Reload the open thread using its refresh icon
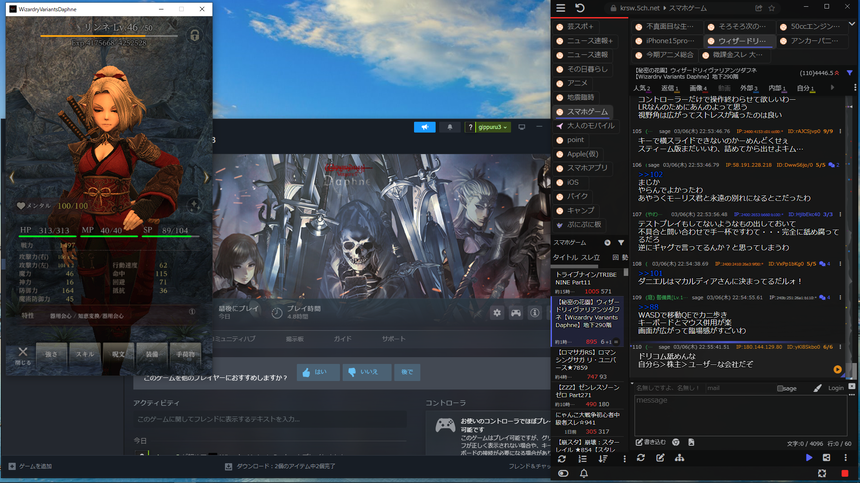The width and height of the screenshot is (860, 483). 641,458
